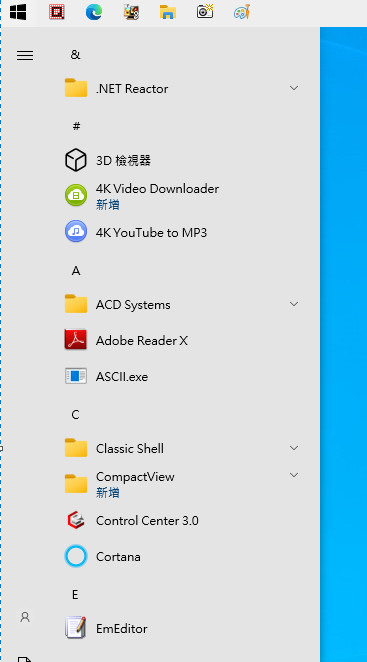Image resolution: width=367 pixels, height=662 pixels.
Task: Open letter index from A header
Action: coord(76,271)
